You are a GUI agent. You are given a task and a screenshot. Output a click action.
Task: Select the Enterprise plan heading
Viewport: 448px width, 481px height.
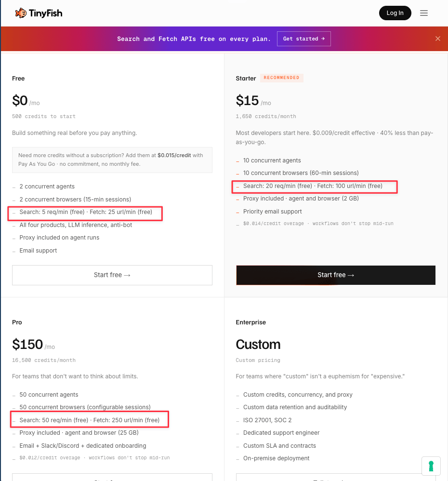click(x=250, y=322)
